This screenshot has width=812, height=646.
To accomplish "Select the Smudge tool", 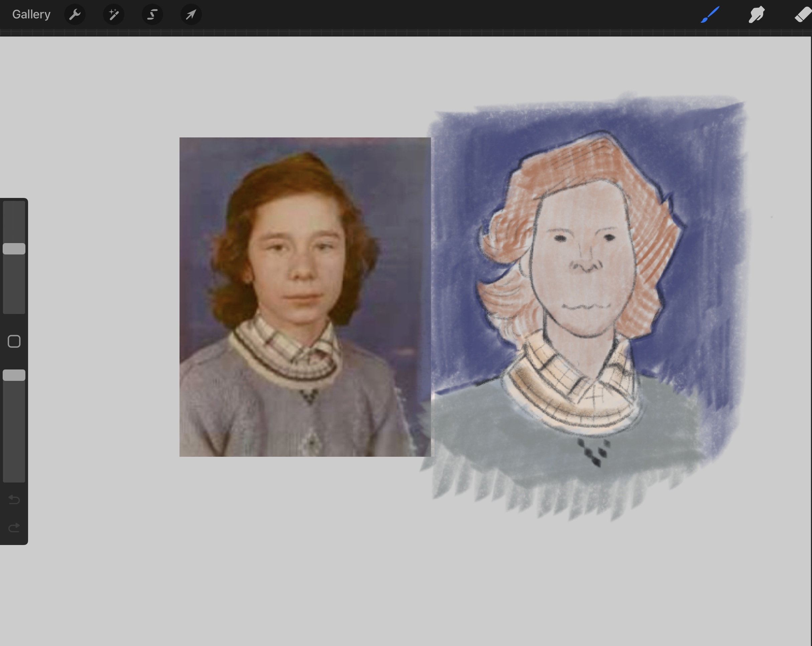I will (x=756, y=15).
